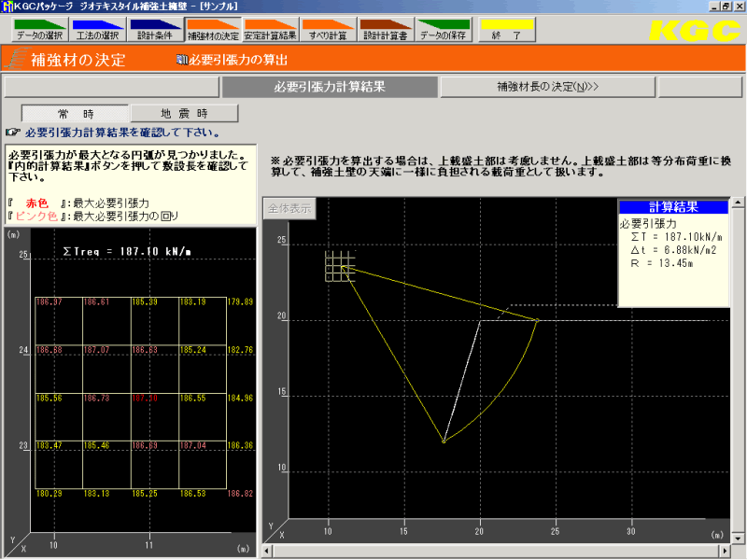Viewport: 747px width, 560px height.
Task: Click the red 187.30 grid value
Action: [143, 398]
